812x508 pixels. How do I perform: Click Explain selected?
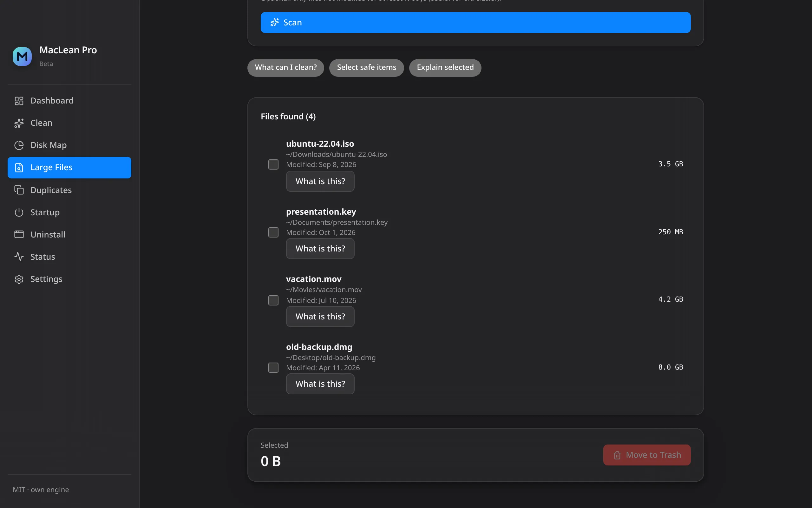click(x=445, y=68)
